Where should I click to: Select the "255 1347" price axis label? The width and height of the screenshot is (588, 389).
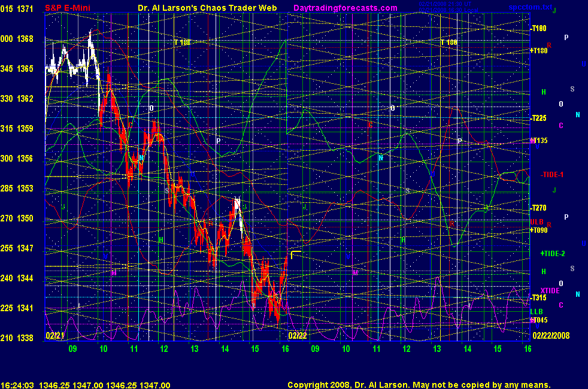tap(17, 248)
